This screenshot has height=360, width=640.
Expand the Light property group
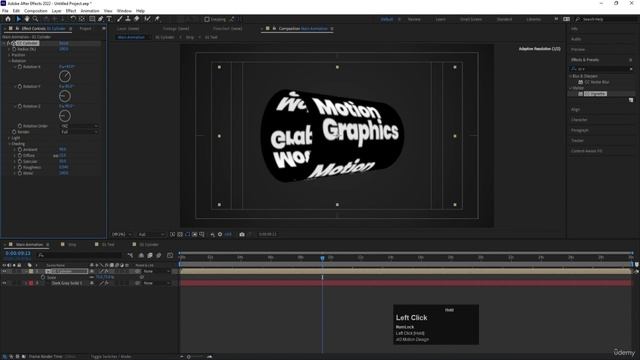pyautogui.click(x=9, y=138)
